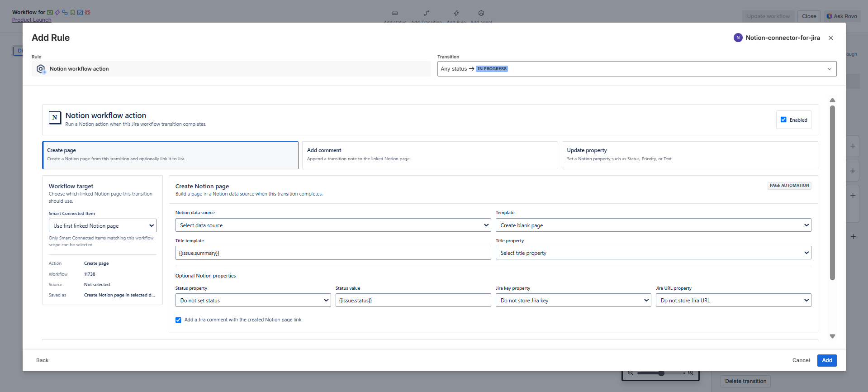868x392 pixels.
Task: Click the Close button in background header
Action: (809, 16)
